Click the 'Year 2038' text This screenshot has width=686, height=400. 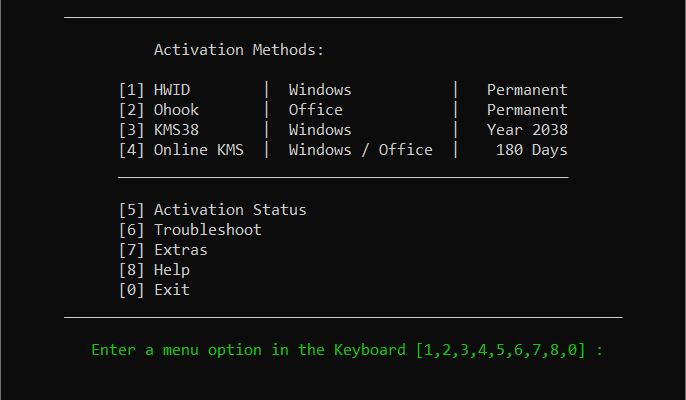coord(527,130)
